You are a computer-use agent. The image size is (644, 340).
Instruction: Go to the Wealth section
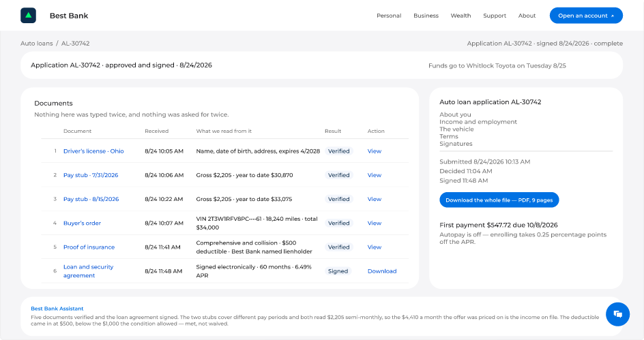tap(460, 16)
